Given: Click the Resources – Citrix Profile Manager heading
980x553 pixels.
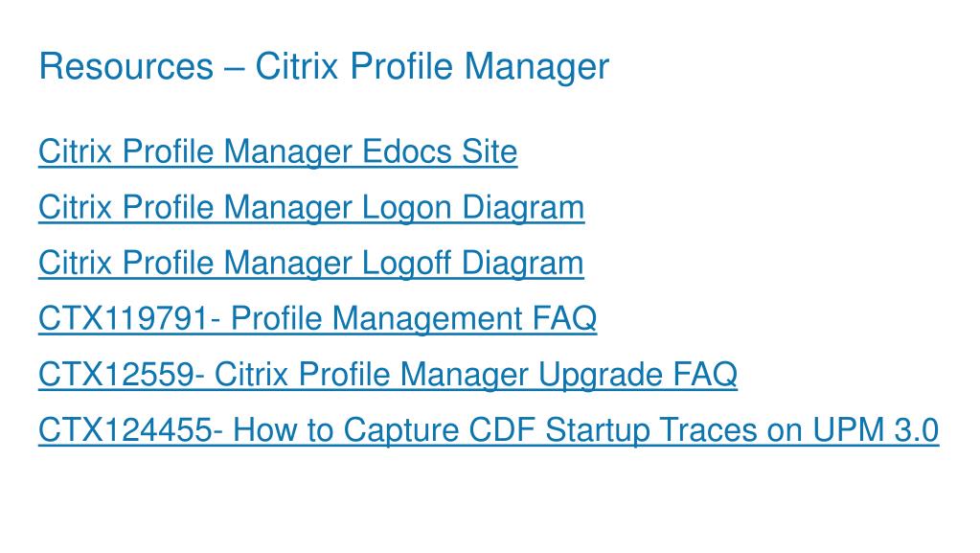Looking at the screenshot, I should point(324,67).
